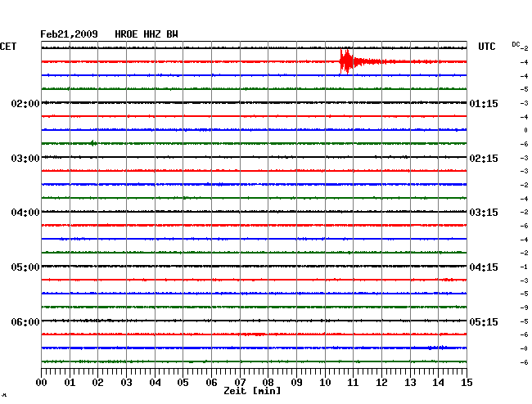The image size is (532, 404).
Task: Click the 01:15 UTC time label
Action: click(484, 103)
